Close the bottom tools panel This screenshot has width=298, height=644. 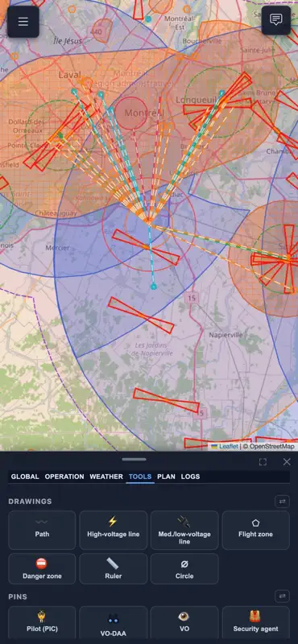tap(287, 461)
